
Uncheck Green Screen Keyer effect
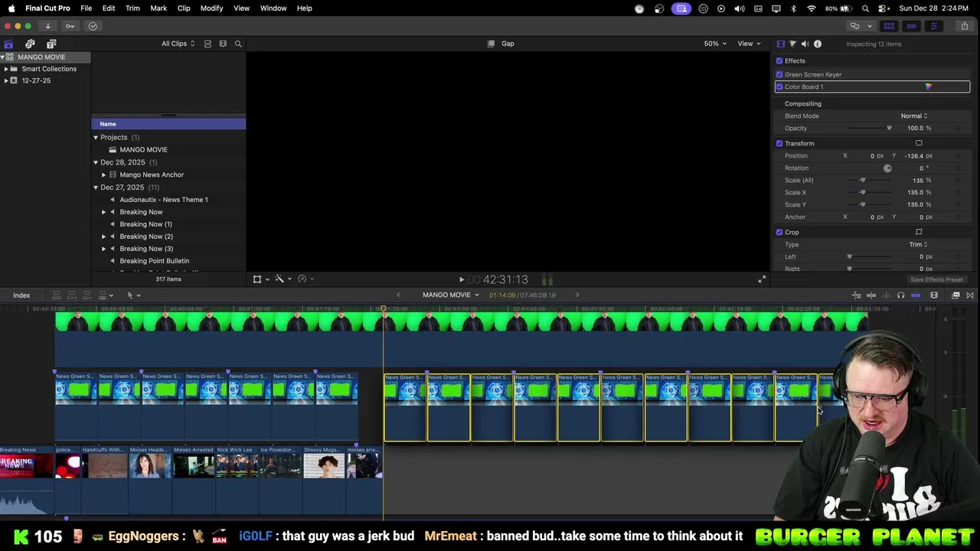779,74
